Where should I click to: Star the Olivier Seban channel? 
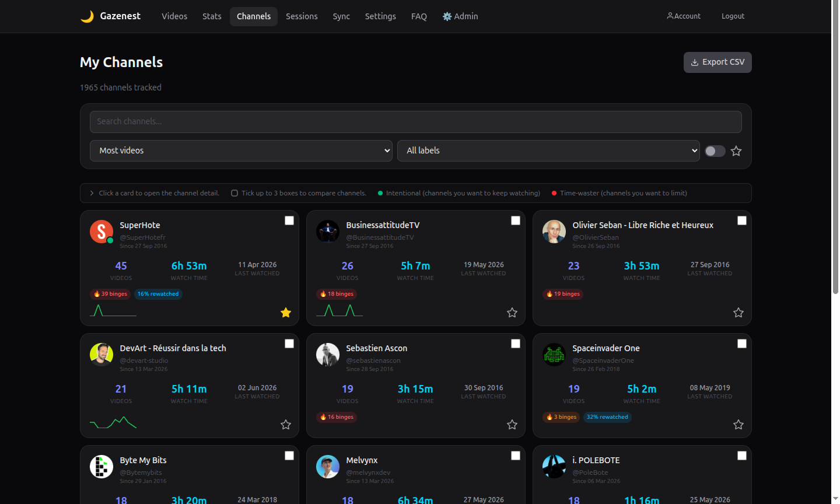pos(738,313)
